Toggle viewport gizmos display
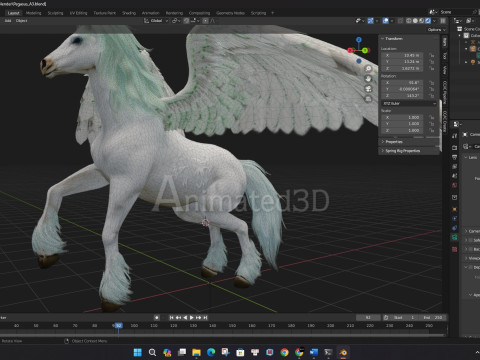 370,21
